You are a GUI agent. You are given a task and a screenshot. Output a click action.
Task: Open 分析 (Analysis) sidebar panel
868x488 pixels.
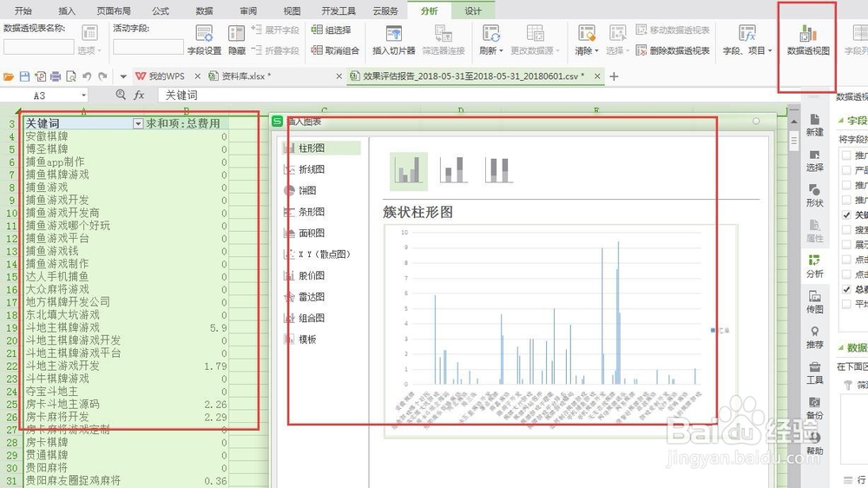coord(815,267)
